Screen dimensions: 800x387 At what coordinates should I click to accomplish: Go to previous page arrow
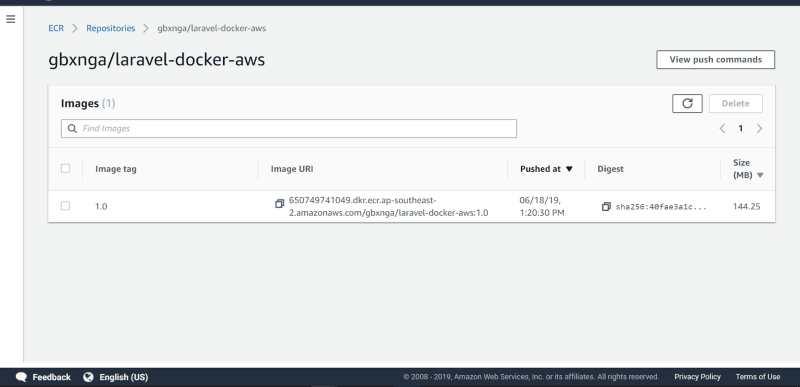click(x=722, y=128)
